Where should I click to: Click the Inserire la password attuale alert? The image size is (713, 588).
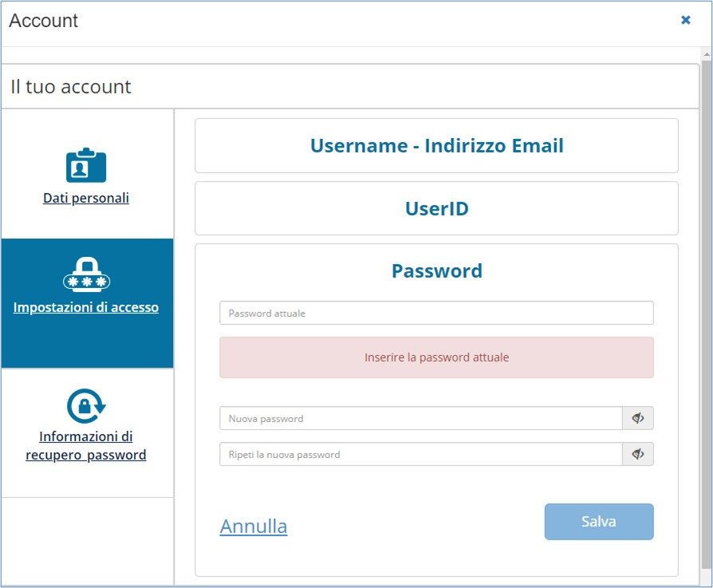point(436,357)
